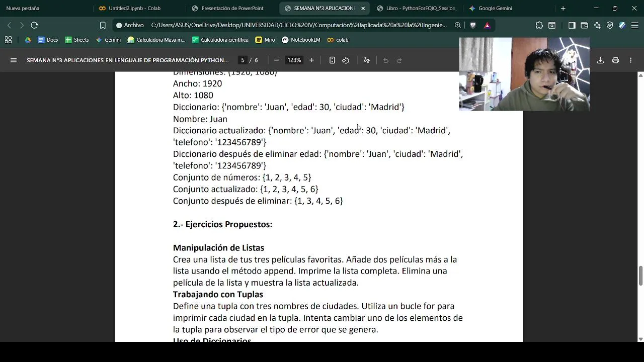Click the 'Archivo' label in address bar
This screenshot has width=644, height=362.
[x=134, y=25]
